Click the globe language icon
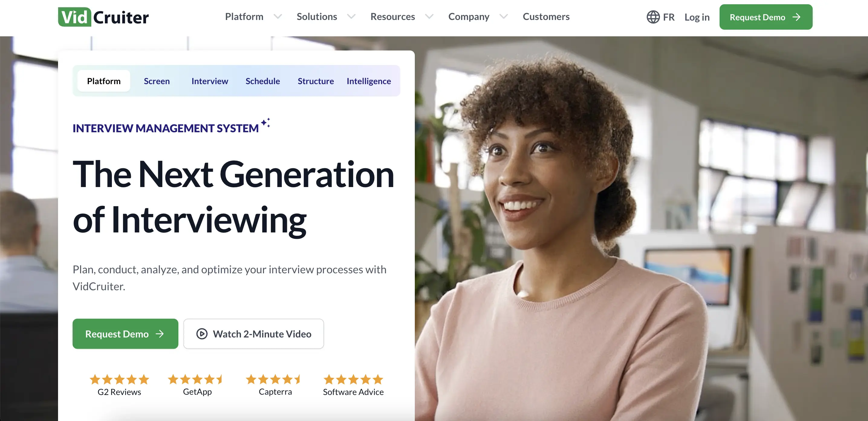This screenshot has height=421, width=868. (x=653, y=17)
